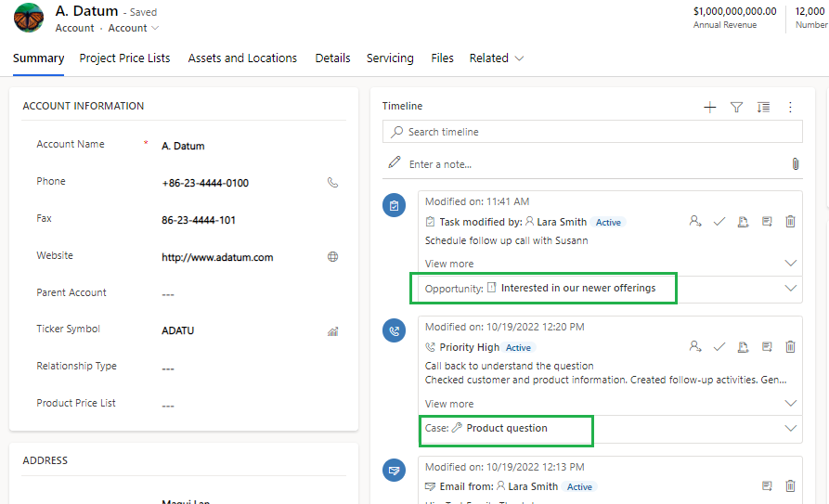Open the timeline filter funnel
Viewport: 829px width, 504px height.
[x=736, y=108]
